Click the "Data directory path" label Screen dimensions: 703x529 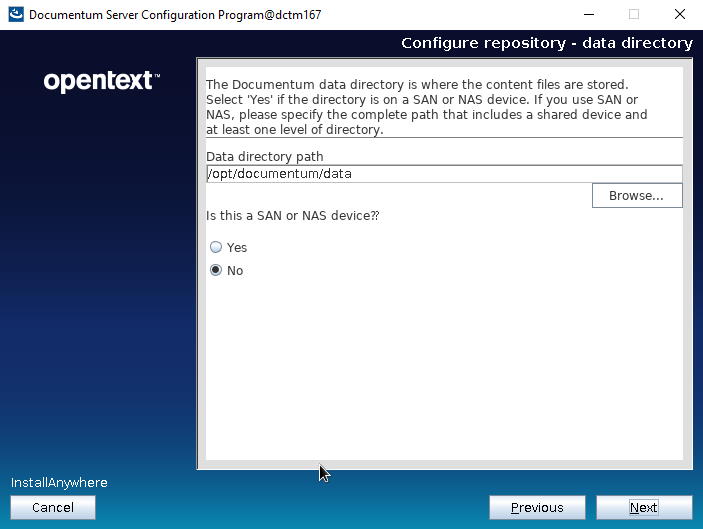coord(264,157)
